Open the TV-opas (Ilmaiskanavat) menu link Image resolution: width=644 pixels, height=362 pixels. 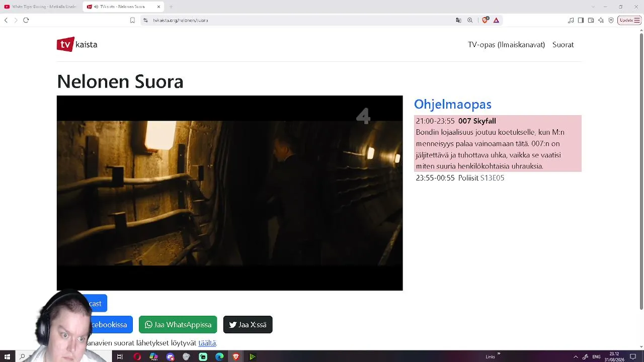tap(506, 45)
